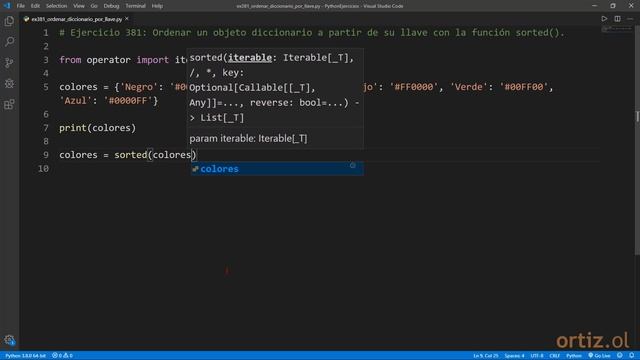Click the 'Azul' key string in dictionary
The width and height of the screenshot is (640, 360).
76,100
